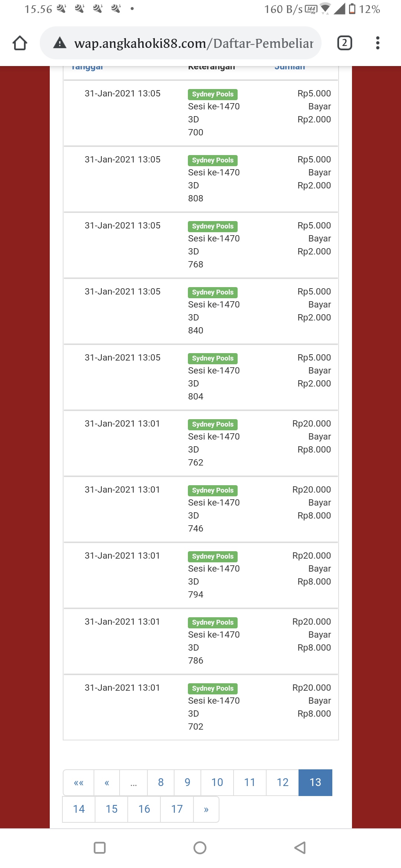Tap the address bar URL field
Viewport: 401px width, 868px height.
[x=193, y=43]
